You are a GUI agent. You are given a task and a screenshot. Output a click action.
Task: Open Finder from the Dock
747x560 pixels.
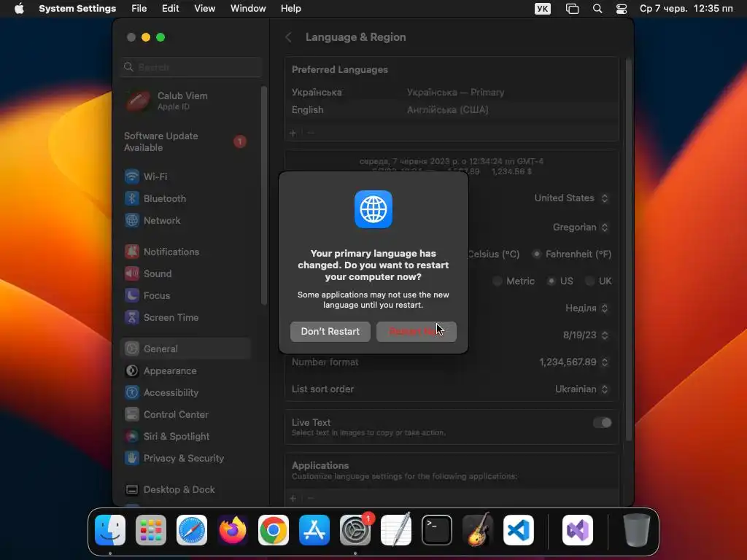110,530
